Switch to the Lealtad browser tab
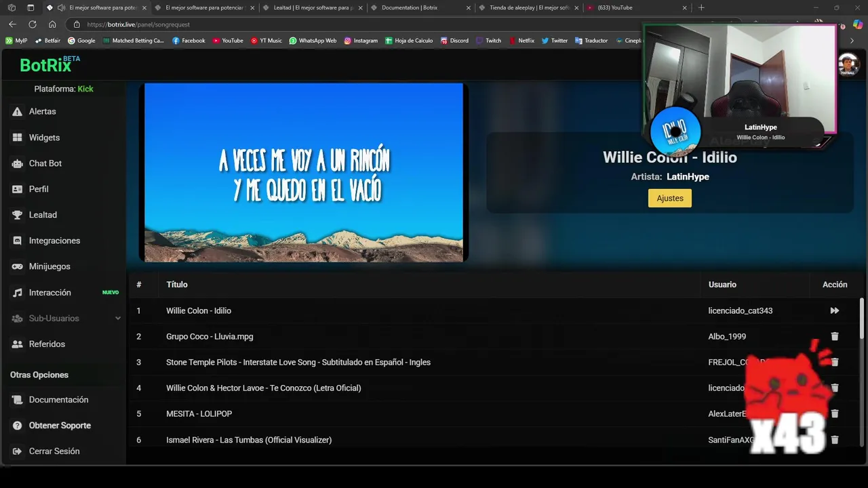 (x=313, y=7)
